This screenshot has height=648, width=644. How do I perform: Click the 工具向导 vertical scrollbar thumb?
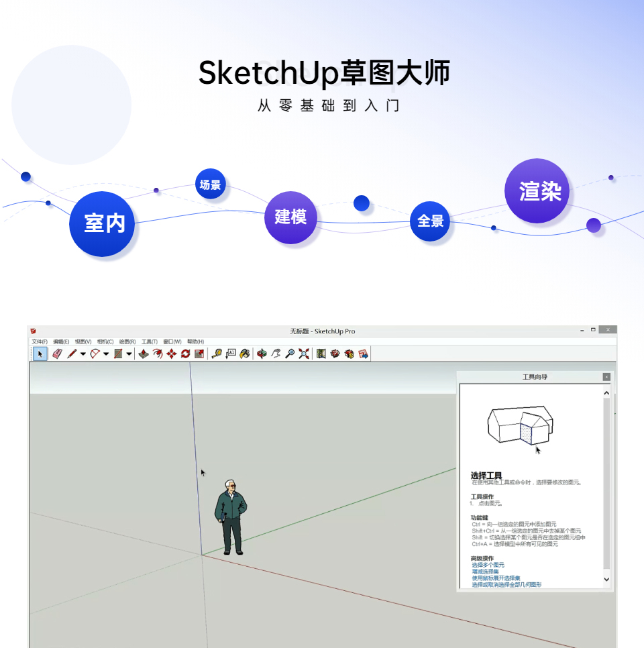tap(606, 484)
